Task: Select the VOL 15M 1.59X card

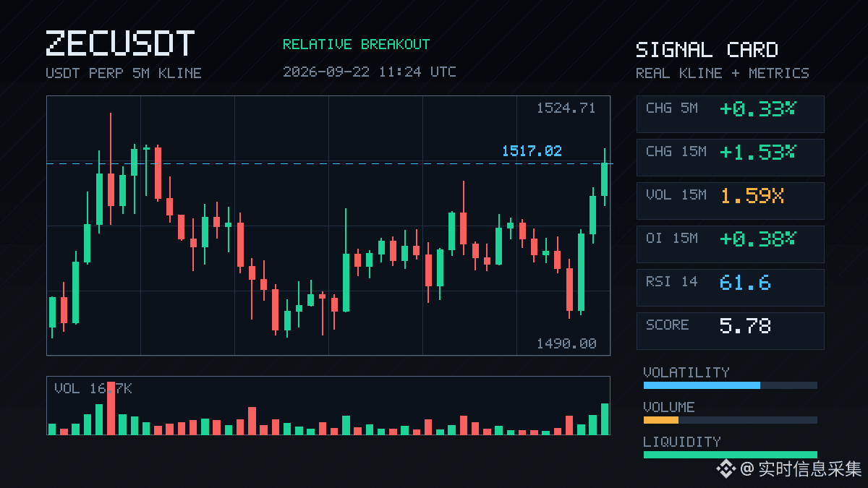Action: 730,200
